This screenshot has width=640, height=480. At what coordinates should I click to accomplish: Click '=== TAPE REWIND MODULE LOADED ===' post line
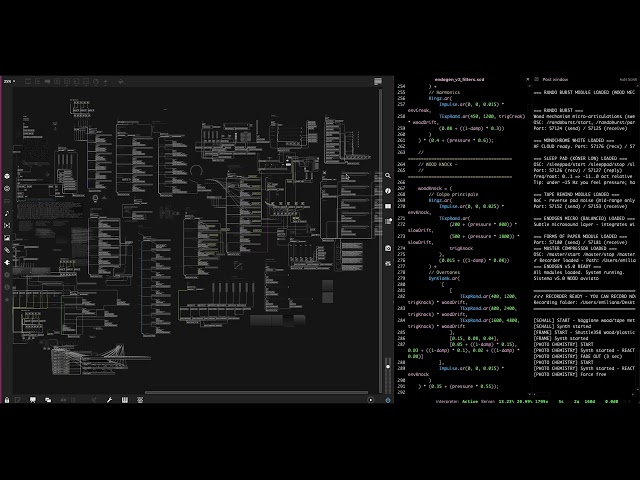[576, 194]
